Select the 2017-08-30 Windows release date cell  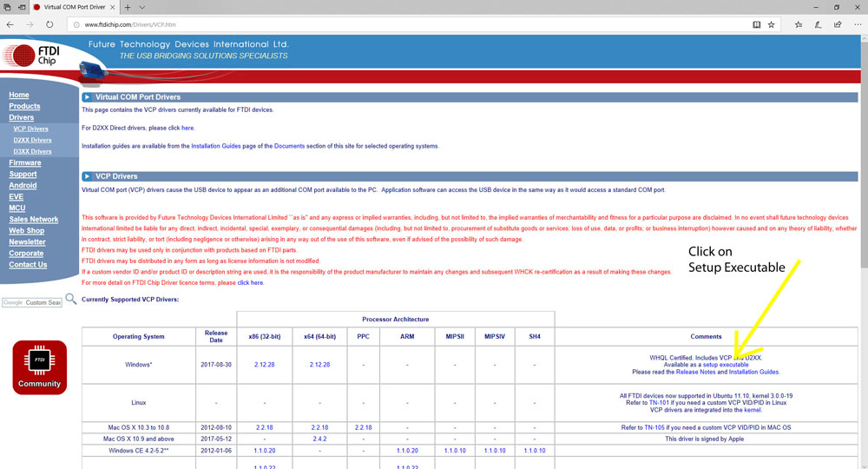(216, 365)
